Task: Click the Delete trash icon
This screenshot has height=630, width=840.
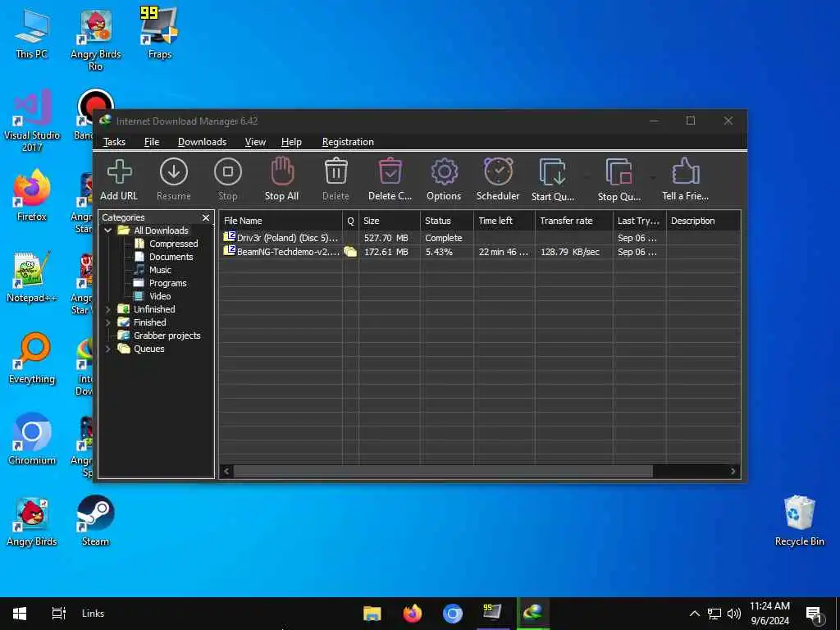Action: pos(336,179)
